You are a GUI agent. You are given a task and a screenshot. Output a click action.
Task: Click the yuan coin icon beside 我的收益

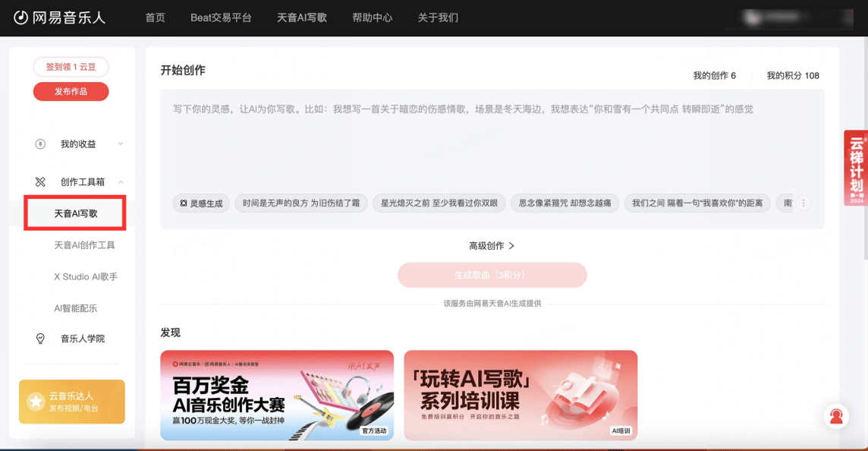(41, 144)
